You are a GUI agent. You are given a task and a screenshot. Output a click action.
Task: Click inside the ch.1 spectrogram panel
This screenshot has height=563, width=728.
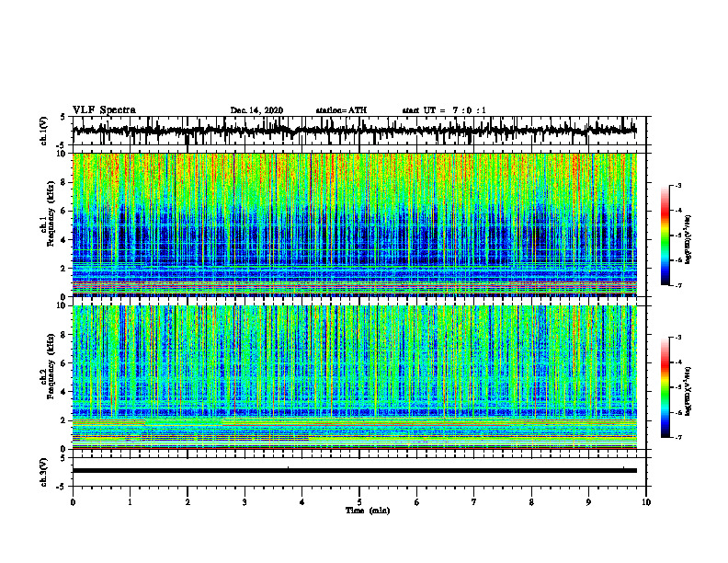[355, 224]
